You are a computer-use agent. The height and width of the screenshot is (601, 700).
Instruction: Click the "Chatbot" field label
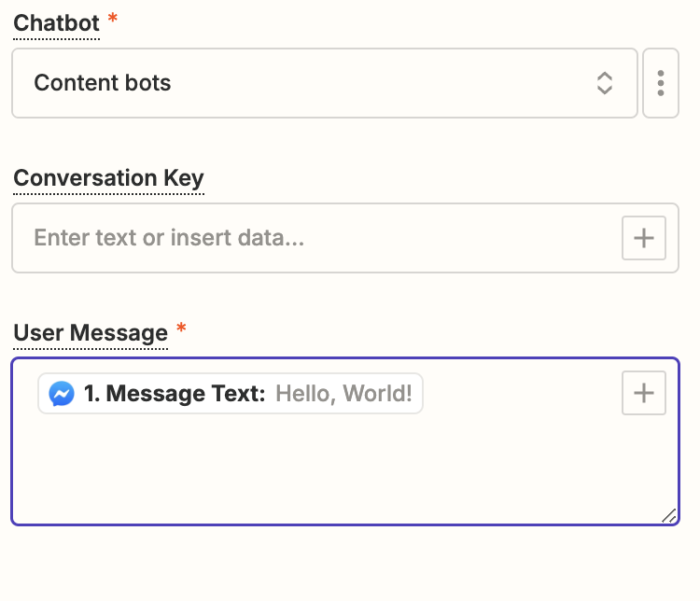click(x=56, y=23)
